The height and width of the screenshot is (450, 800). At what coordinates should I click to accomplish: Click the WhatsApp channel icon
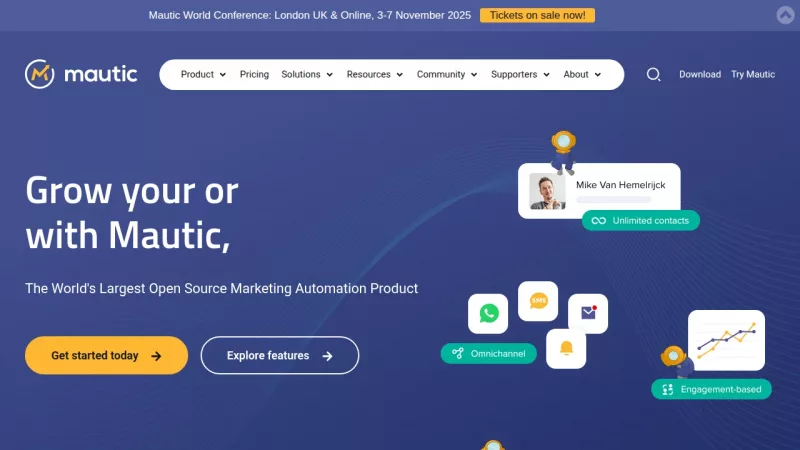(488, 313)
